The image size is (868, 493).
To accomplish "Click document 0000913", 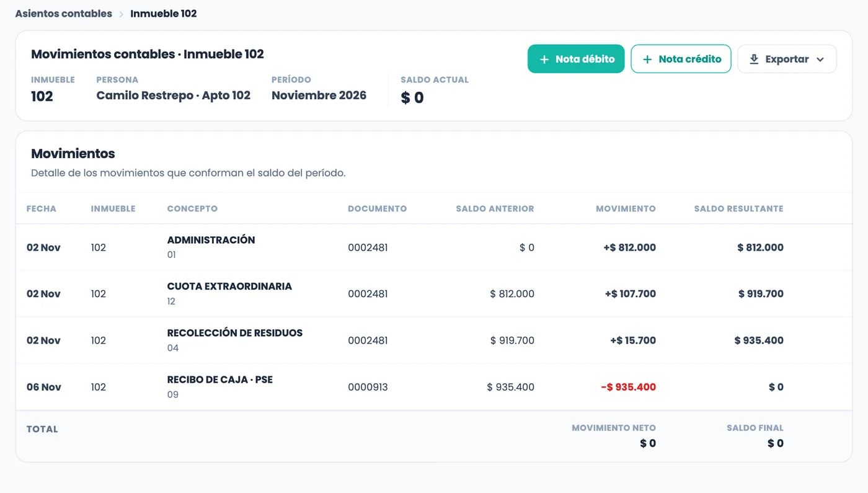I will pyautogui.click(x=368, y=387).
